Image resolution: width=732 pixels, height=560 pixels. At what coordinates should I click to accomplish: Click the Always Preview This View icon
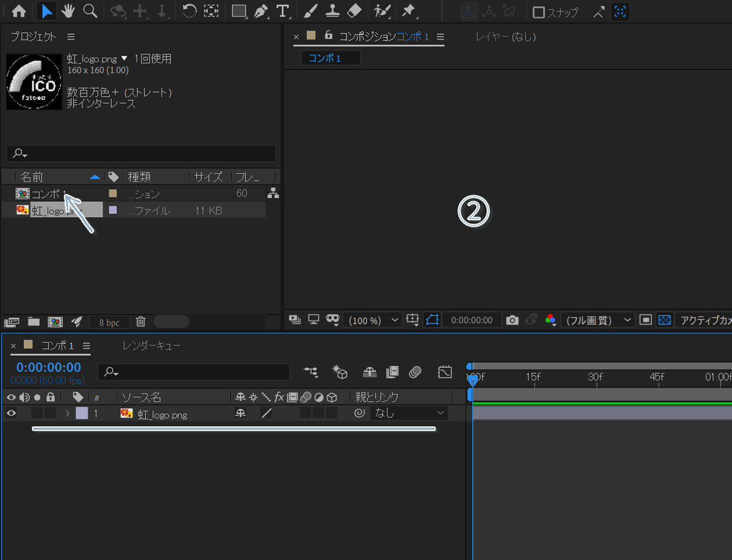pyautogui.click(x=295, y=319)
